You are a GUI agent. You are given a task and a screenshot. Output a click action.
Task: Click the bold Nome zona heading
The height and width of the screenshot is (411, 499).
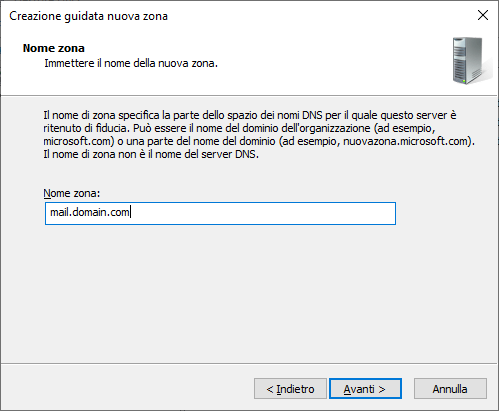[54, 48]
